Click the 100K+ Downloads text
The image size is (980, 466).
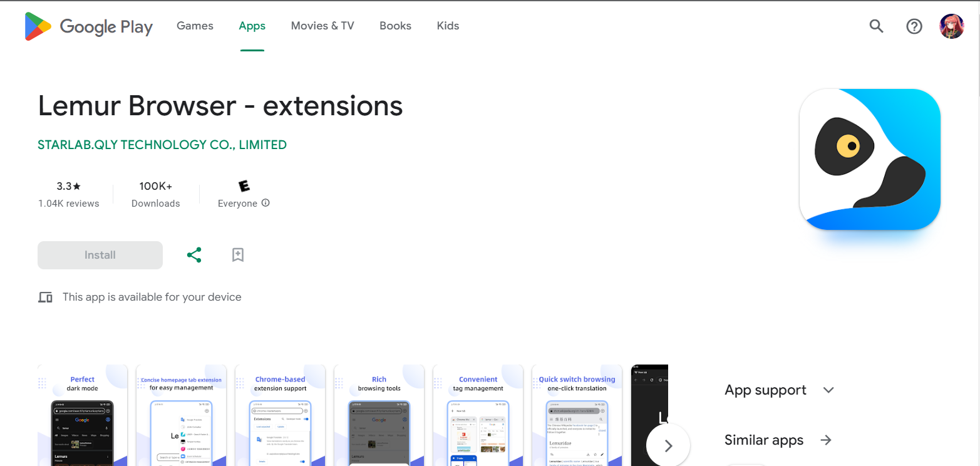pyautogui.click(x=156, y=195)
